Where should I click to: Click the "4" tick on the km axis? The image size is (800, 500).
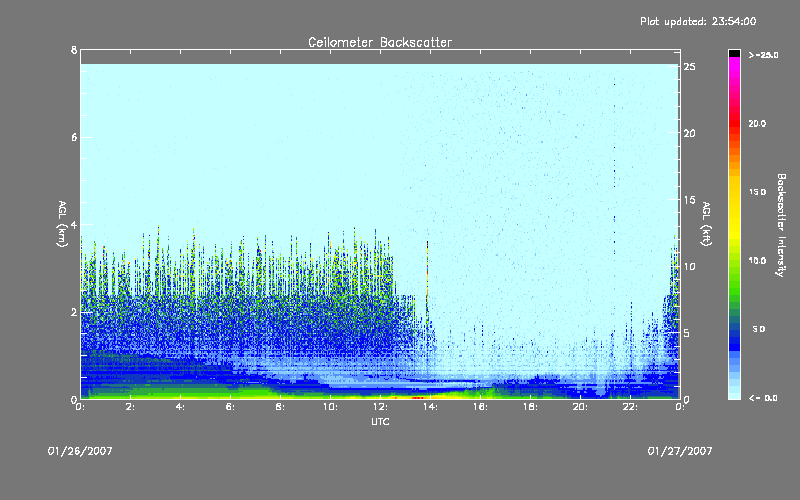point(74,224)
